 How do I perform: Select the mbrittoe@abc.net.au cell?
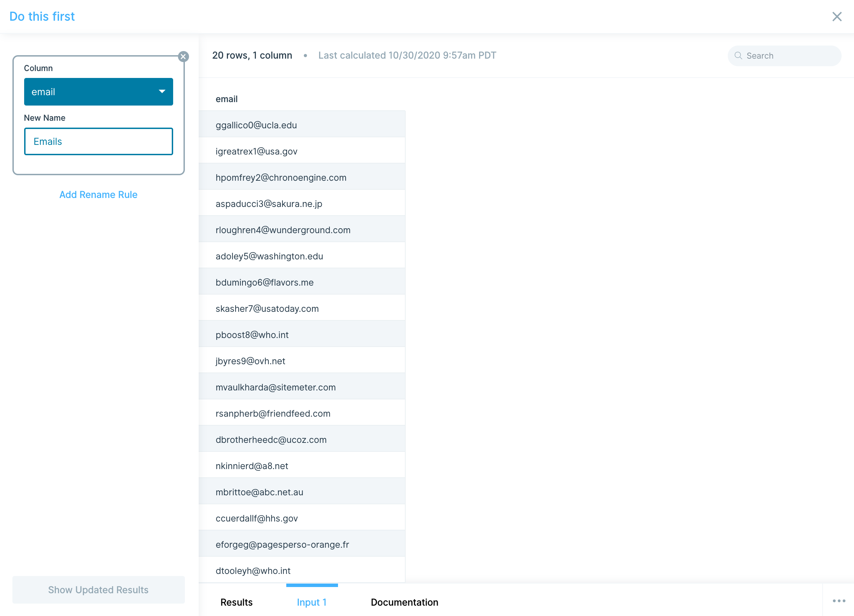302,492
